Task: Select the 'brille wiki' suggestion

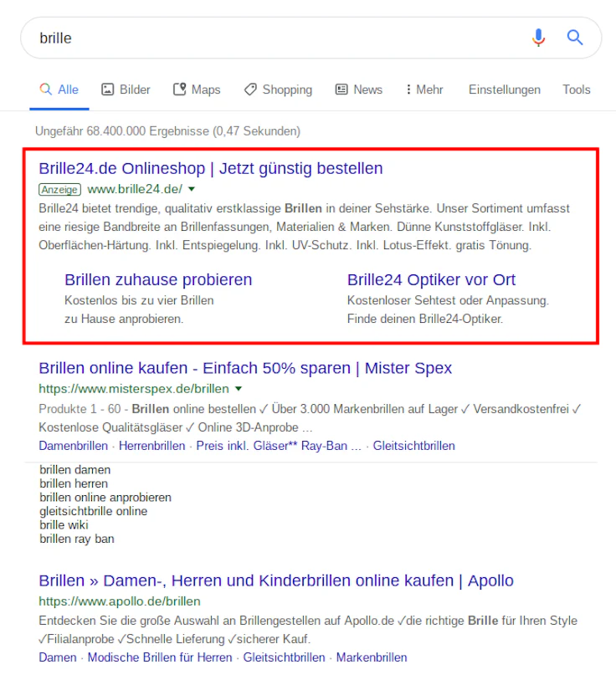Action: coord(64,525)
